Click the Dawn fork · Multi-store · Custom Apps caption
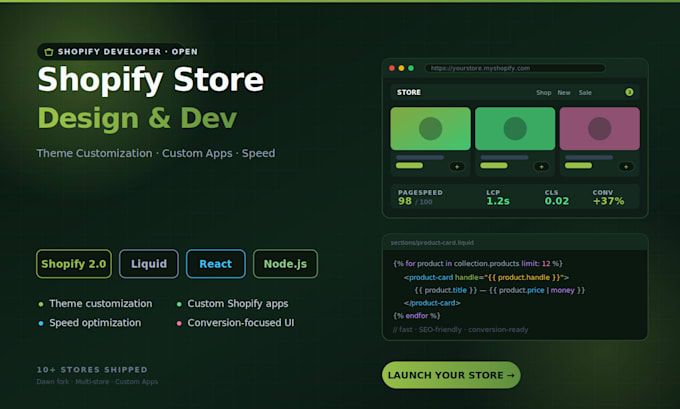 (97, 382)
